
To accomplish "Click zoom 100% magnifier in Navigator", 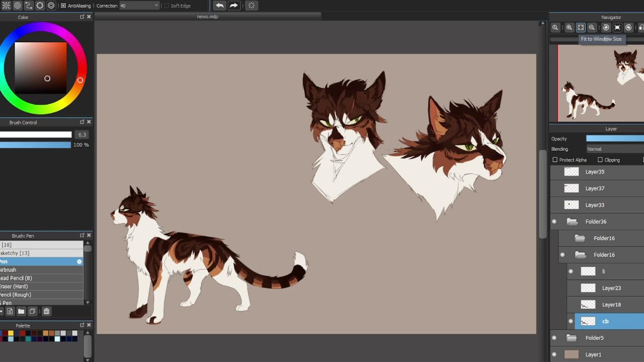I will pos(555,28).
